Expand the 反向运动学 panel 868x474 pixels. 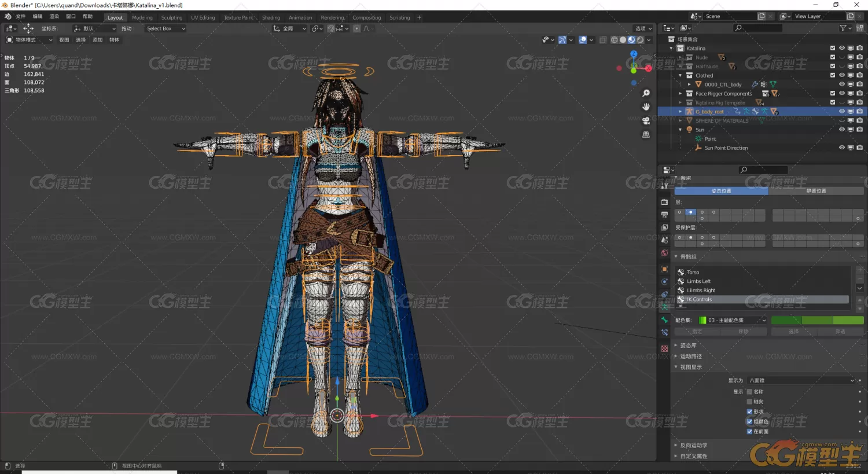[x=693, y=446]
